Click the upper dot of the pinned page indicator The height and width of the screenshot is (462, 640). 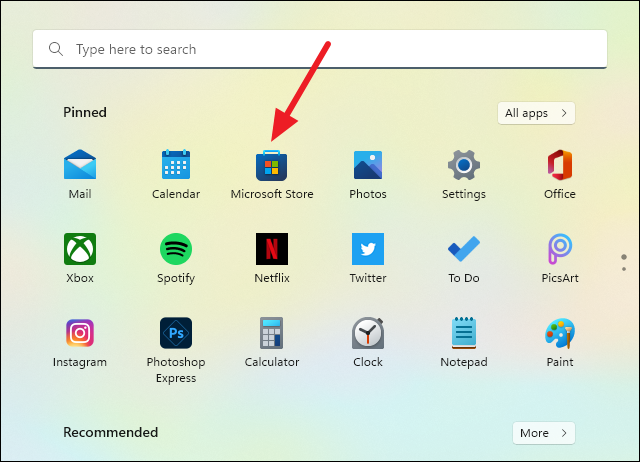click(x=624, y=257)
